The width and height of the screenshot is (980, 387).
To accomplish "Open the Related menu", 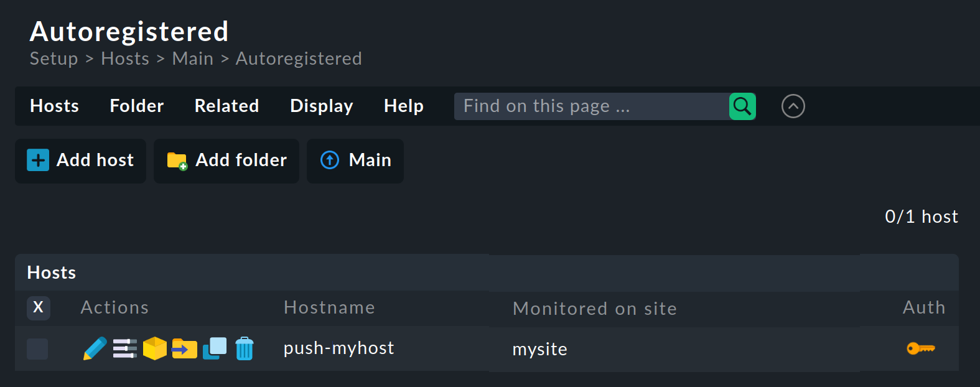I will point(226,106).
